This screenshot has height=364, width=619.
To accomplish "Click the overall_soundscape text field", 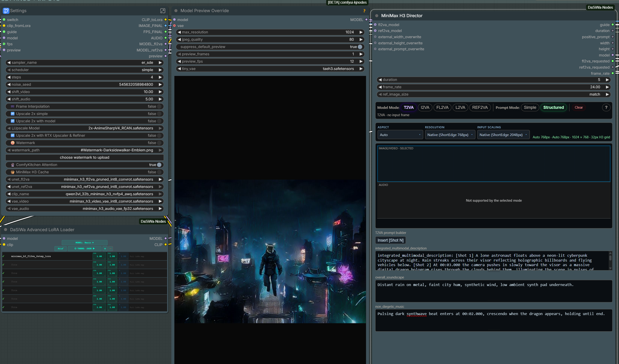I will tap(493, 291).
